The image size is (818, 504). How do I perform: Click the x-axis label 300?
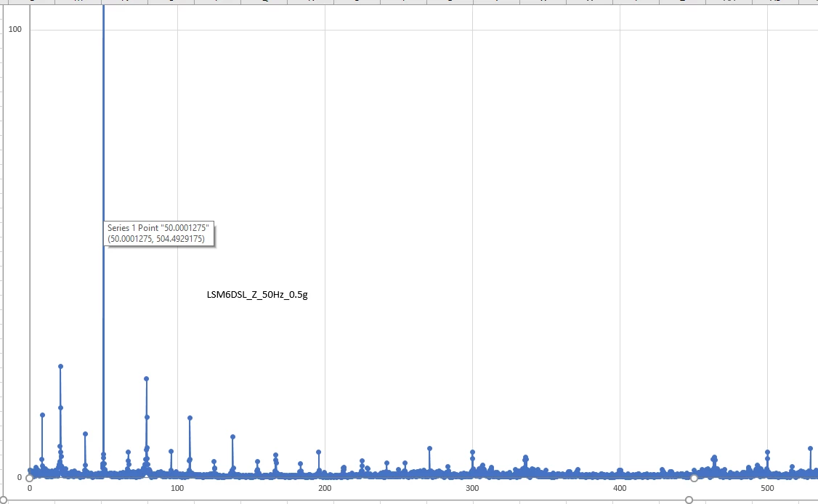472,488
